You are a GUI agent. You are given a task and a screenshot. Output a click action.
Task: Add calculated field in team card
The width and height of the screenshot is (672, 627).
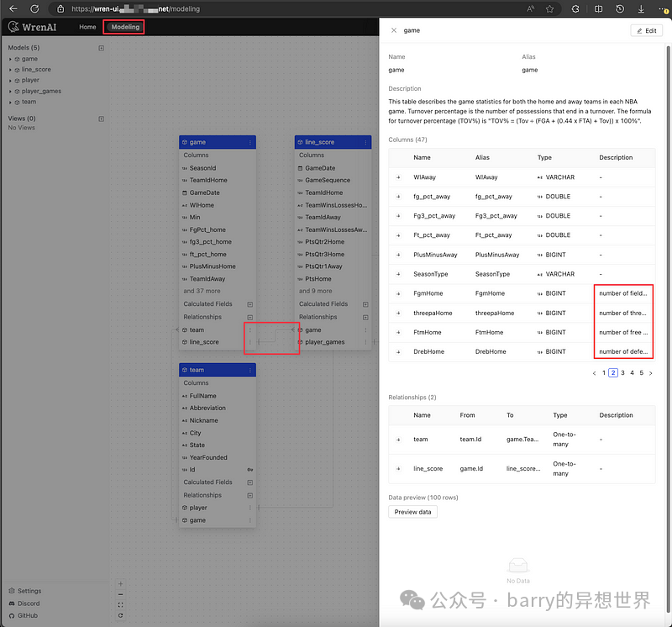(249, 482)
